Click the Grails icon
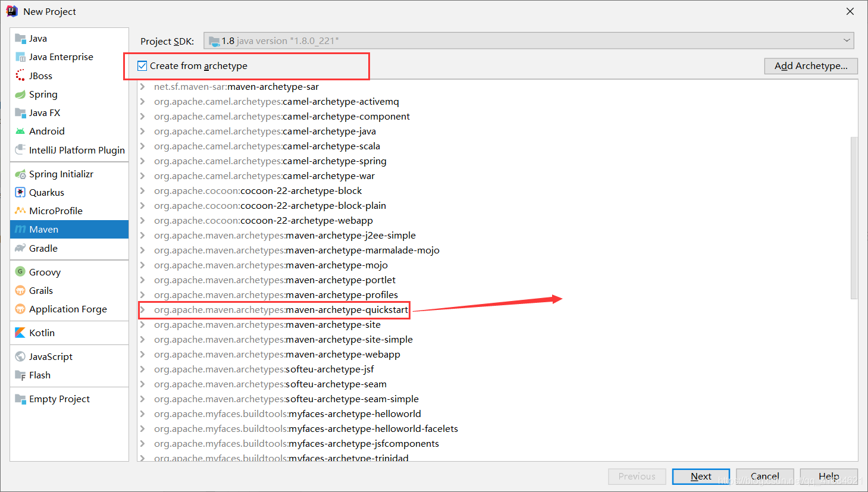This screenshot has height=492, width=868. coord(20,290)
